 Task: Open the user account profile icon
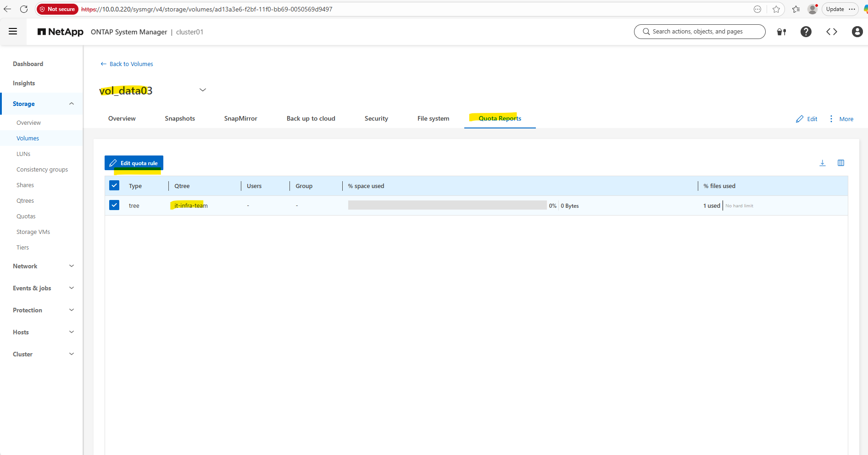[x=857, y=32]
